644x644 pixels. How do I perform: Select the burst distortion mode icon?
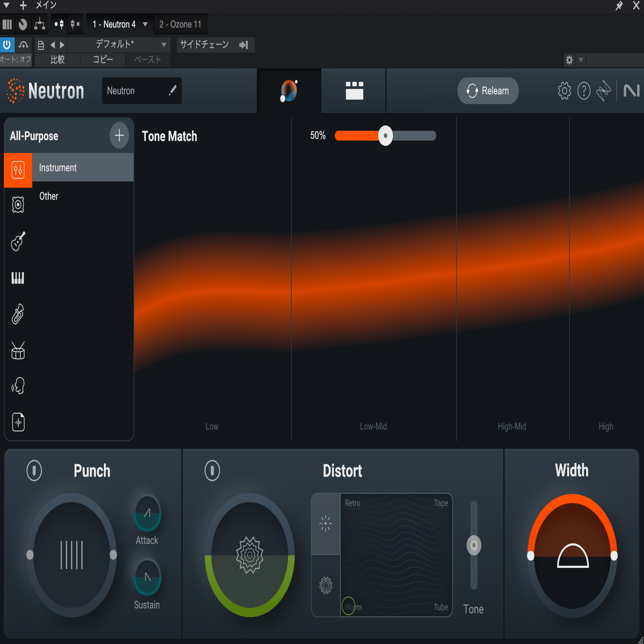pyautogui.click(x=326, y=523)
